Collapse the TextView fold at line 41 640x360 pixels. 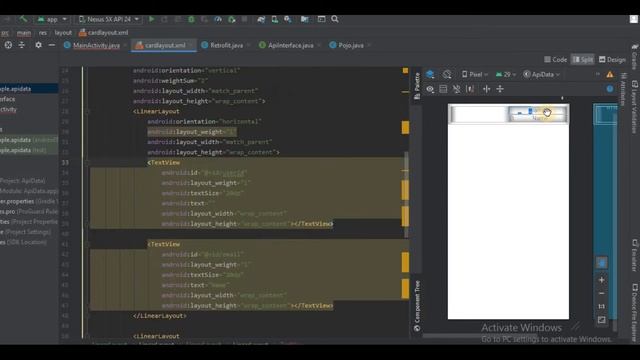[x=87, y=244]
